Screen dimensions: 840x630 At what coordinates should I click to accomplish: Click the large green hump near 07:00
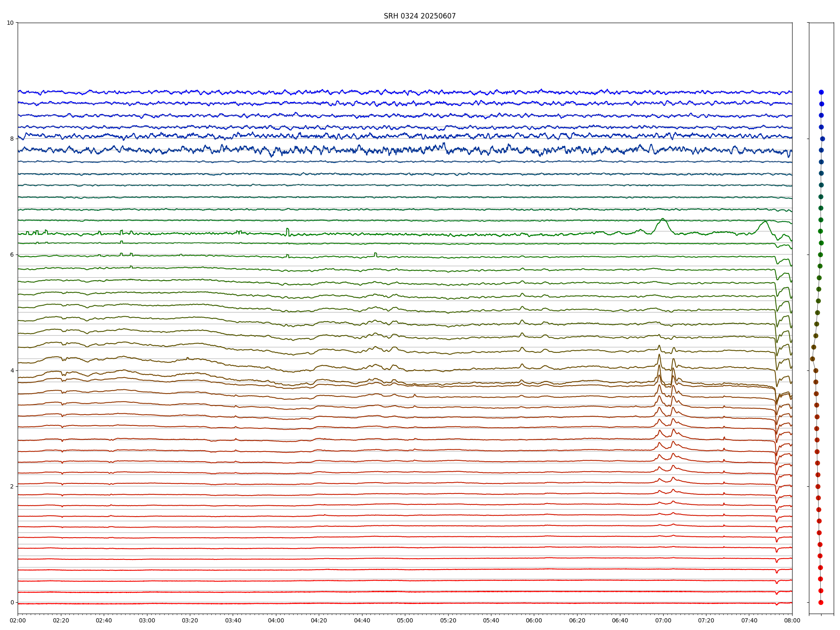(663, 220)
